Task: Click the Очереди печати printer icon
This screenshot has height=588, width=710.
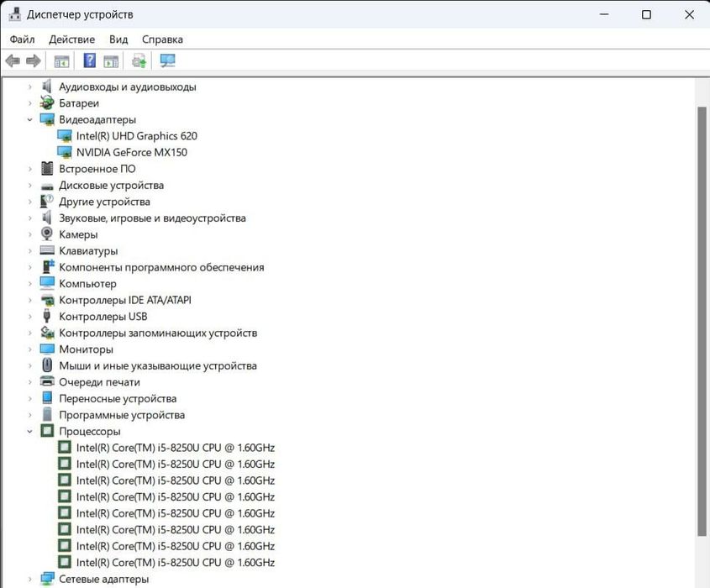Action: (47, 381)
